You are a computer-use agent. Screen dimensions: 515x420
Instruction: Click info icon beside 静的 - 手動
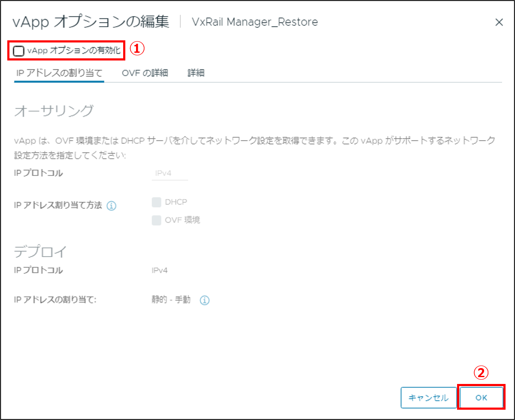point(204,300)
